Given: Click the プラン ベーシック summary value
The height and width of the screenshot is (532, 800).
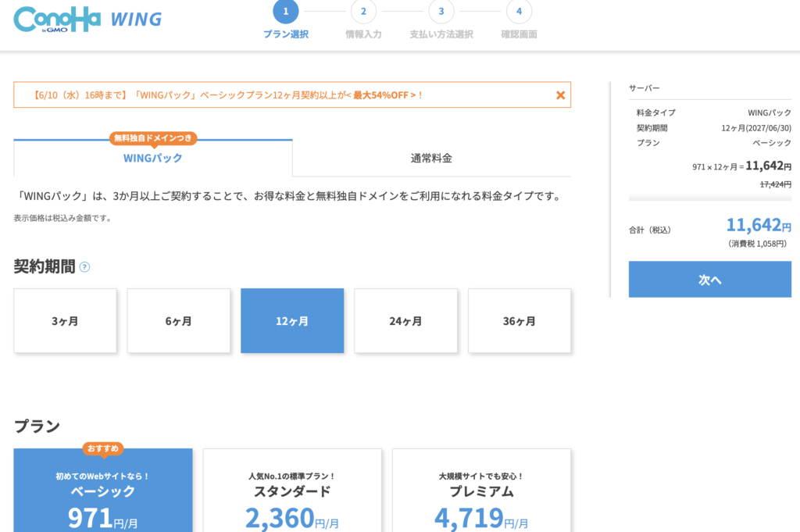Looking at the screenshot, I should (x=772, y=143).
